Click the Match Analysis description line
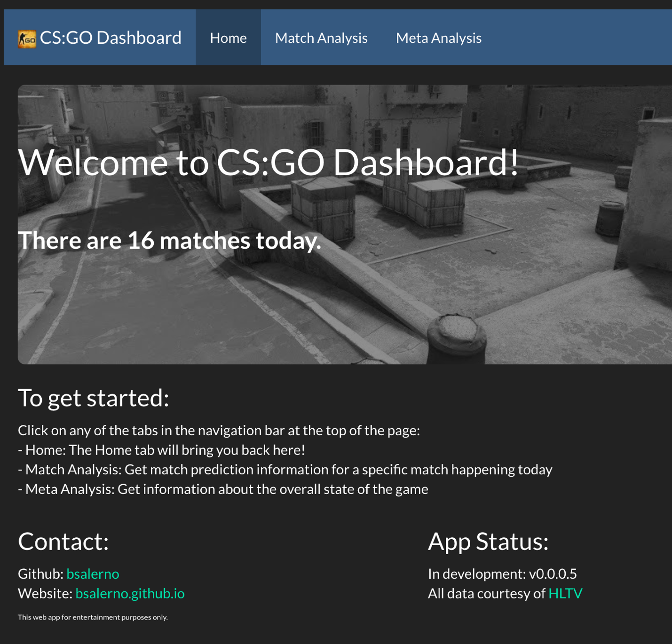The width and height of the screenshot is (672, 644). (285, 470)
